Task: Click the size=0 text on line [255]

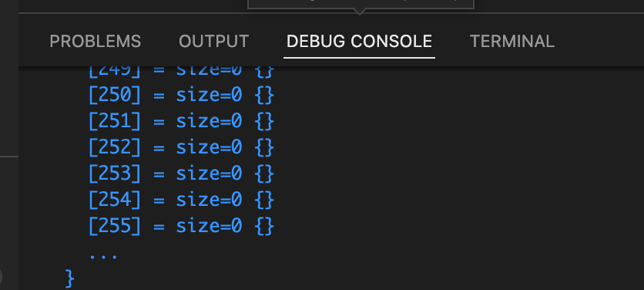Action: [x=209, y=226]
